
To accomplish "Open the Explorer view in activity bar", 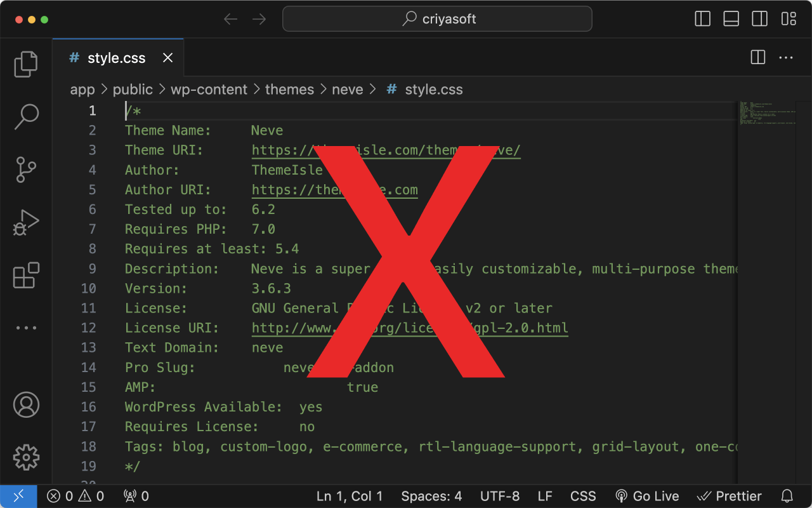I will point(26,64).
